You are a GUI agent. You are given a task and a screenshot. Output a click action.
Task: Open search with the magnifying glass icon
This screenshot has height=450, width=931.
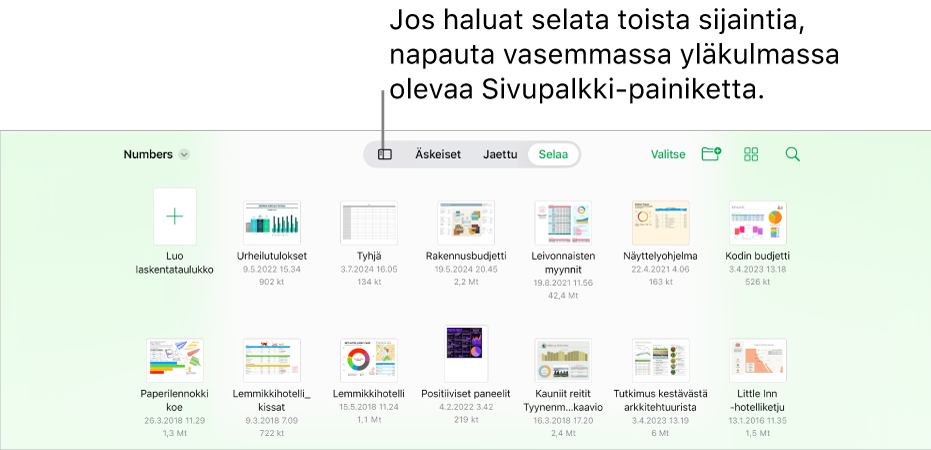[792, 154]
